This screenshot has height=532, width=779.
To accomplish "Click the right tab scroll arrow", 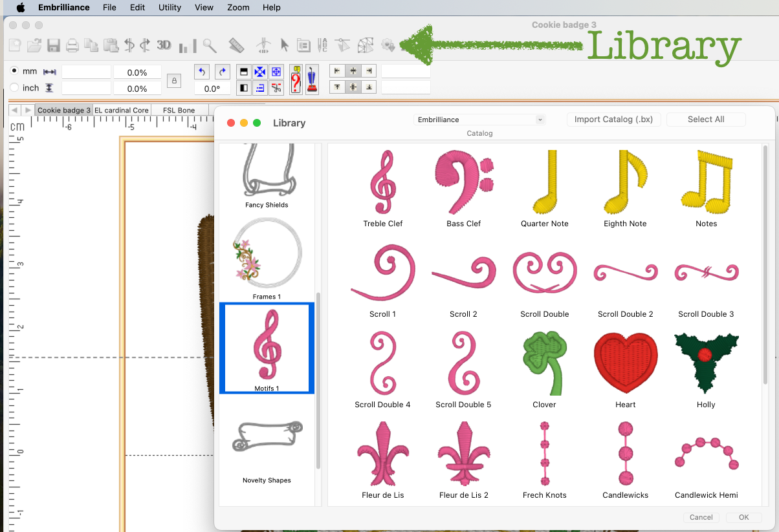I will coord(27,111).
